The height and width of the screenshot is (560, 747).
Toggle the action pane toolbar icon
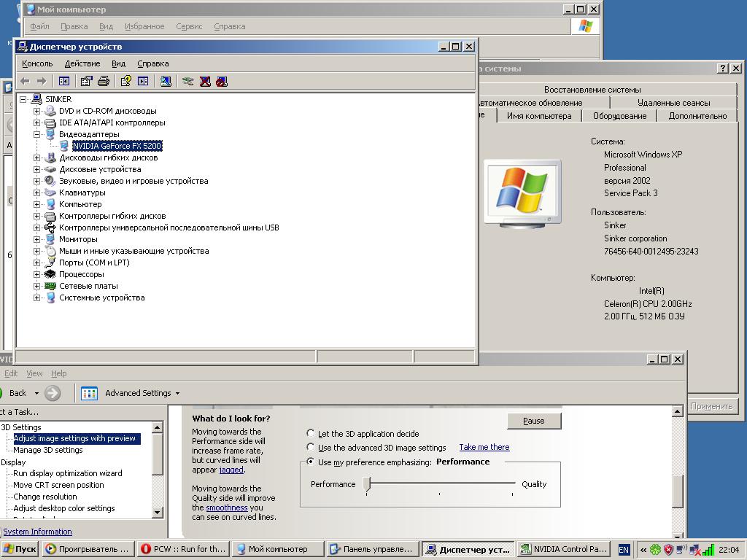143,82
